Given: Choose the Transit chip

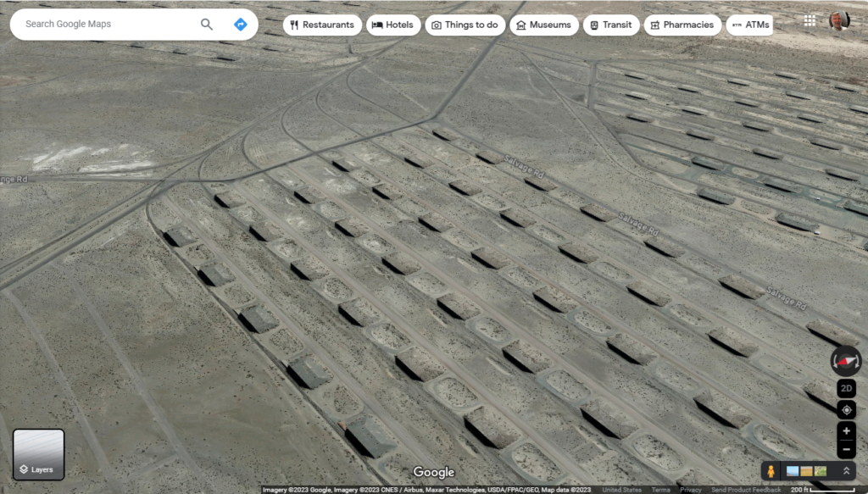Looking at the screenshot, I should click(610, 25).
